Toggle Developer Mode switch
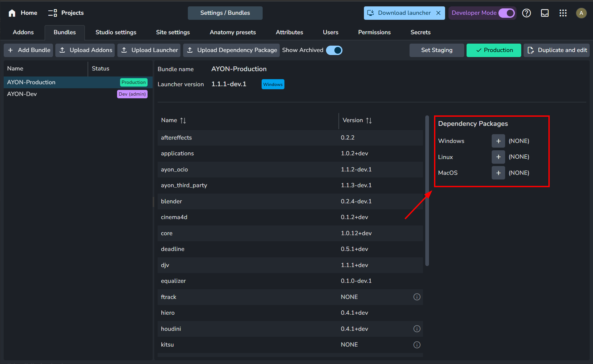 tap(506, 13)
